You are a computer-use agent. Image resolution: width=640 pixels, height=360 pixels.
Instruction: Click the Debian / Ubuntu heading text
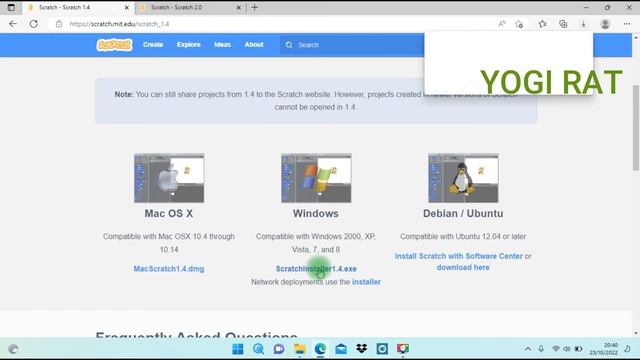463,213
